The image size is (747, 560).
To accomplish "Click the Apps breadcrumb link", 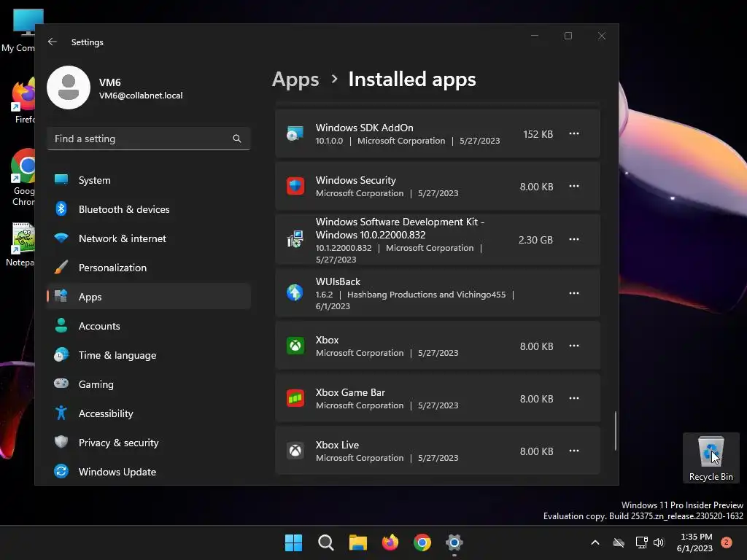I will (x=295, y=79).
